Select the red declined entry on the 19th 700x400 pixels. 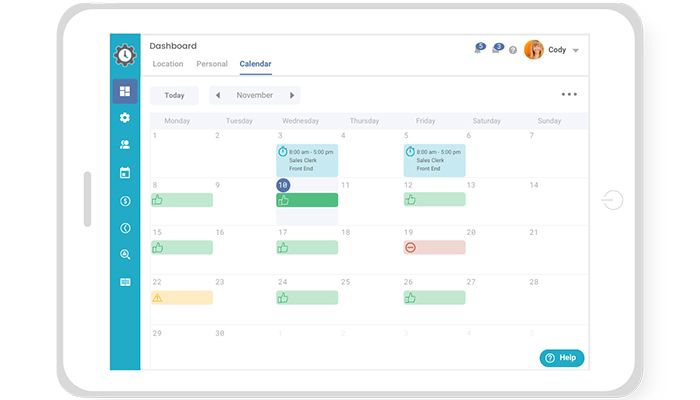point(434,247)
